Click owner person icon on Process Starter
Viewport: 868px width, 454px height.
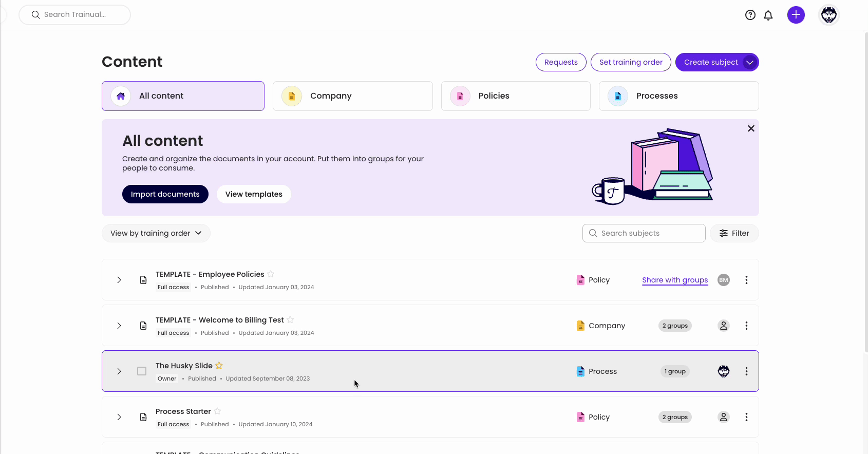[x=724, y=417]
